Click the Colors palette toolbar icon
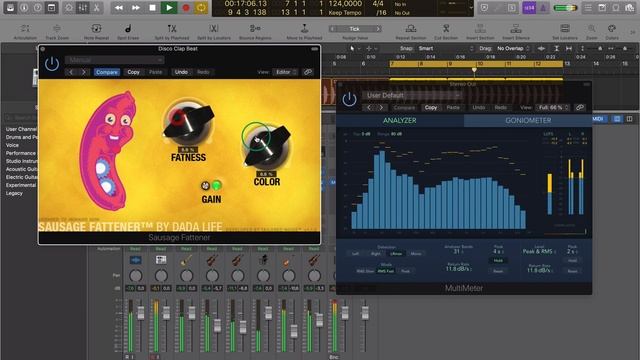640x360 pixels. 611,28
